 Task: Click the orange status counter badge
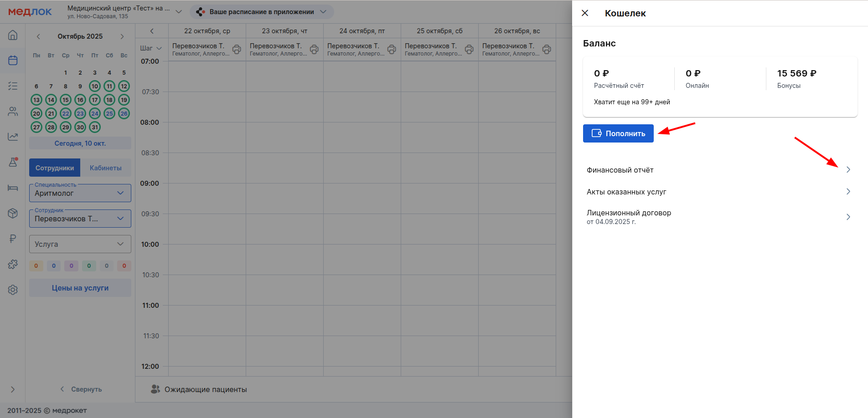tap(36, 266)
